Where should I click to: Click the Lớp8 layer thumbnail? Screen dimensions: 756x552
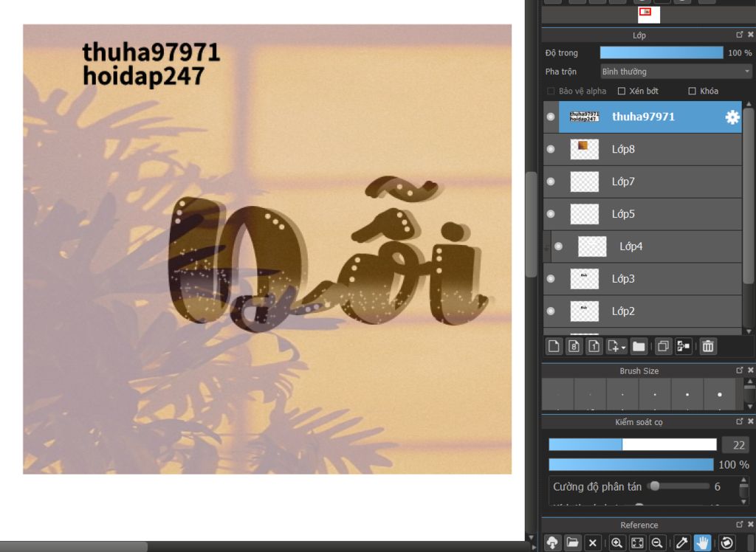point(585,150)
